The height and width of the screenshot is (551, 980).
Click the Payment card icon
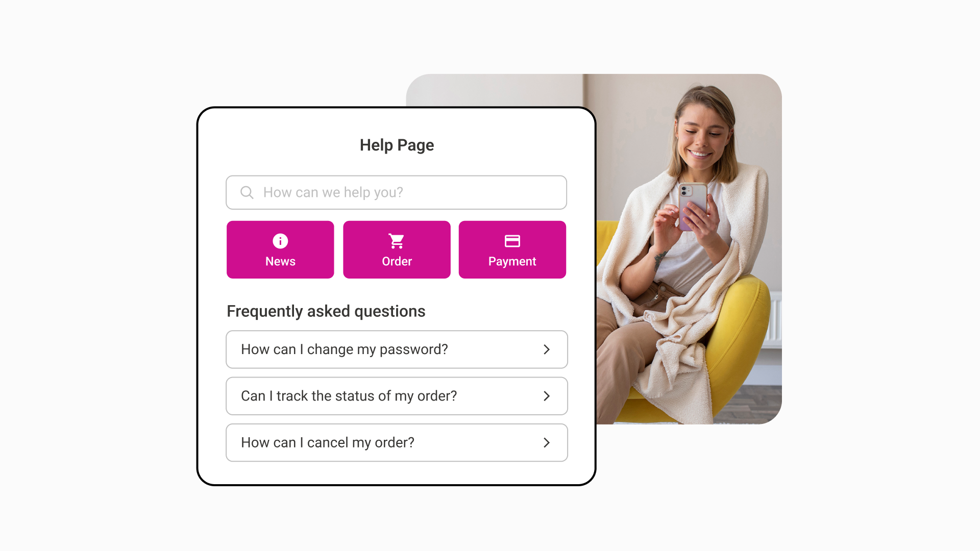tap(511, 240)
